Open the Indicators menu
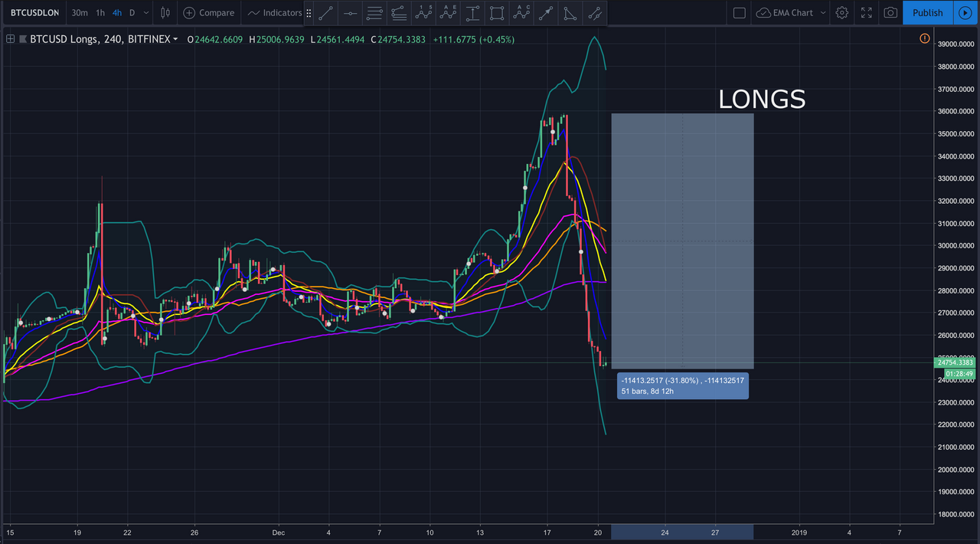980x544 pixels. [275, 12]
